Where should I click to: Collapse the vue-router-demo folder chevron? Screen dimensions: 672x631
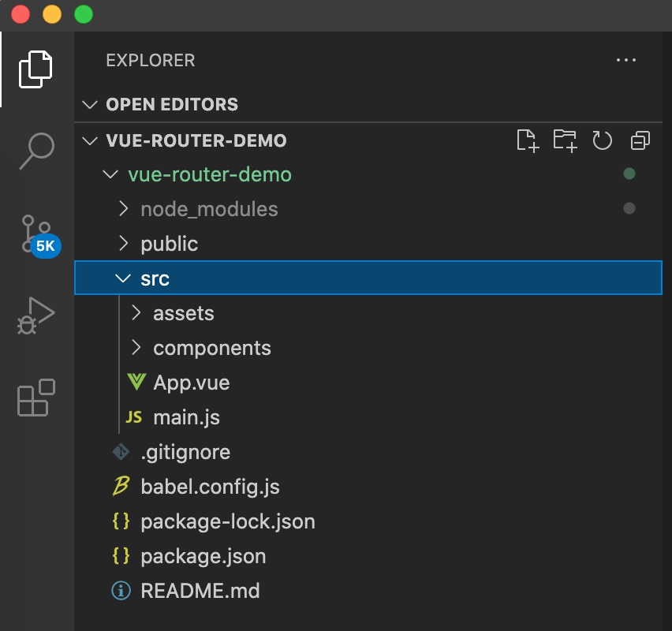(110, 174)
